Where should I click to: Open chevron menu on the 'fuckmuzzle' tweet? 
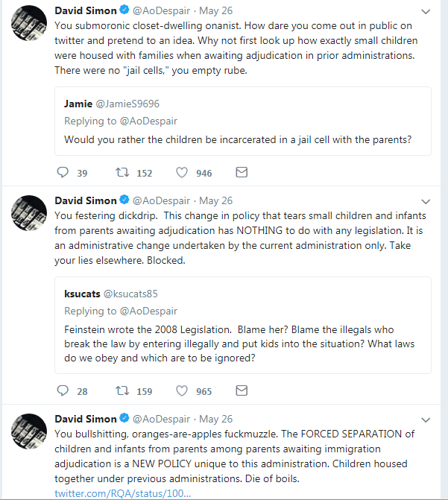tap(426, 420)
